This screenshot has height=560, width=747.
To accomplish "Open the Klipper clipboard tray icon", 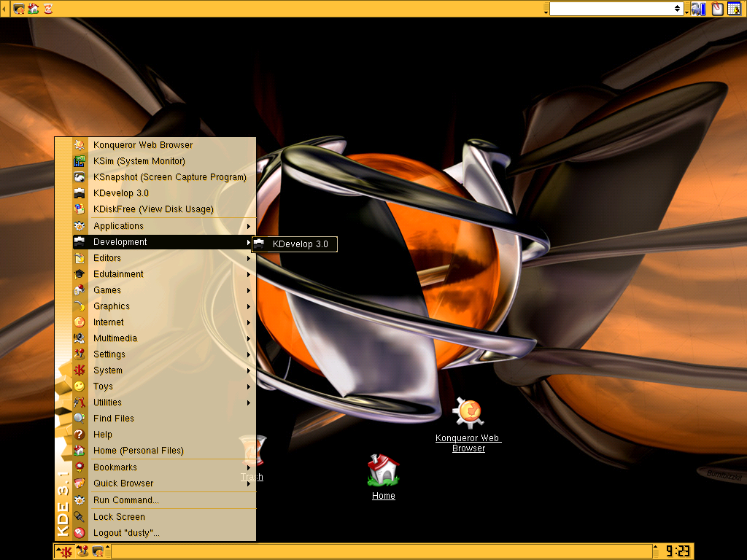I will coord(718,9).
